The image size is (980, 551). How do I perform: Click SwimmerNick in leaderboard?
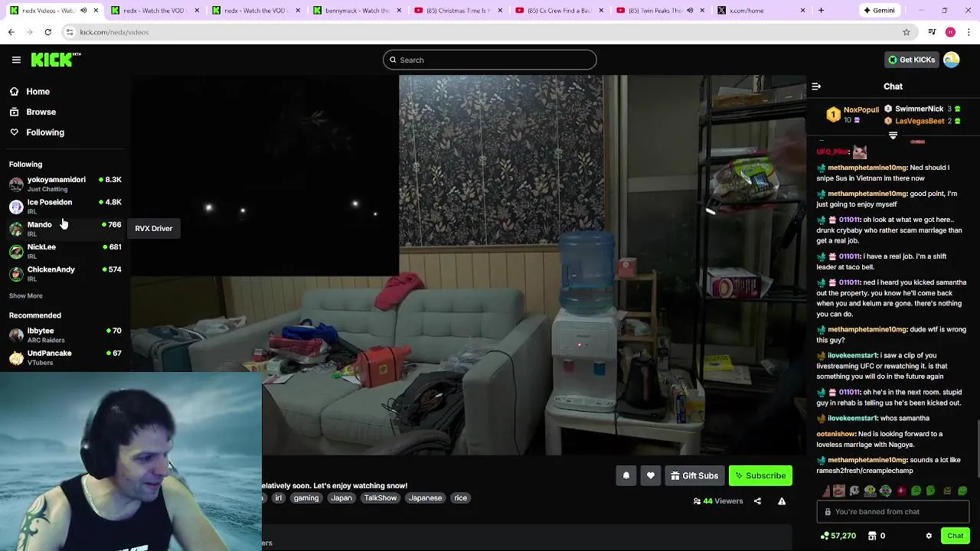pos(919,109)
